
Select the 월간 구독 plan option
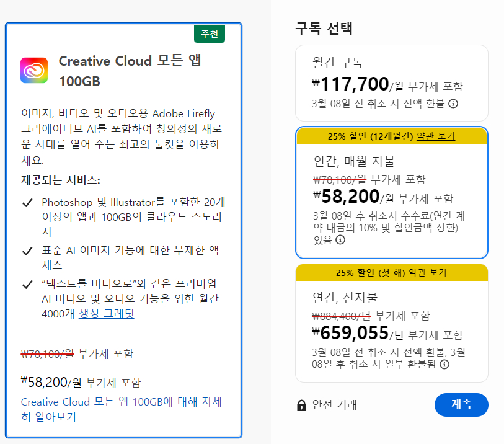[x=391, y=82]
